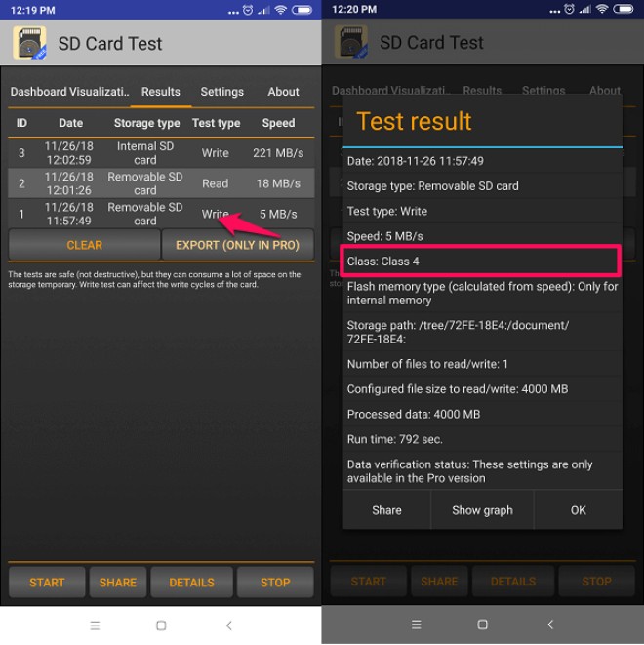Tap back arrow icon on right screen
644x645 pixels.
click(x=550, y=625)
